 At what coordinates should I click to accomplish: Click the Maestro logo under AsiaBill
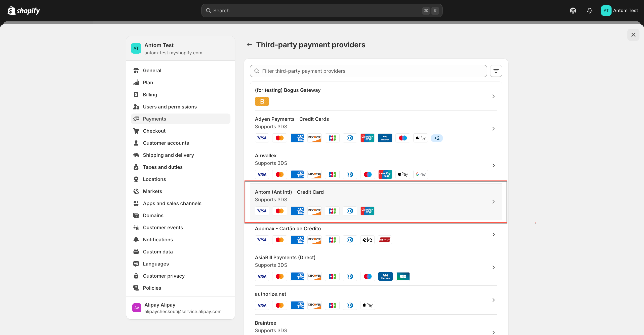368,276
